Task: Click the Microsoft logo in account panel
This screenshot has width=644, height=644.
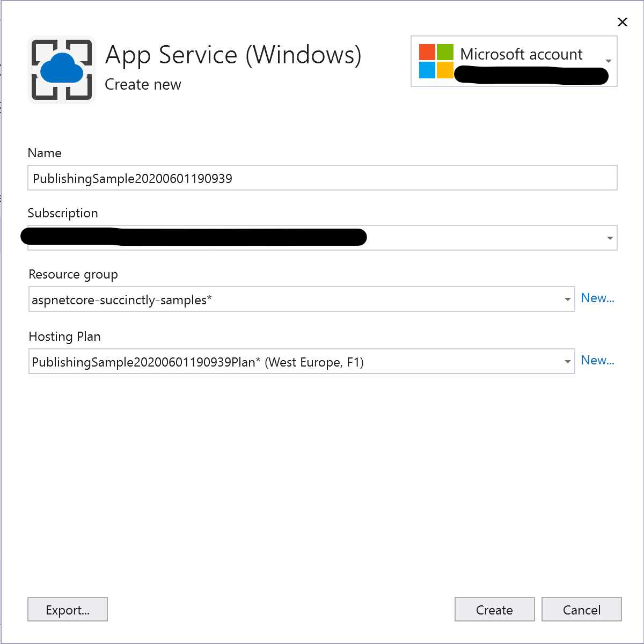Action: click(435, 61)
